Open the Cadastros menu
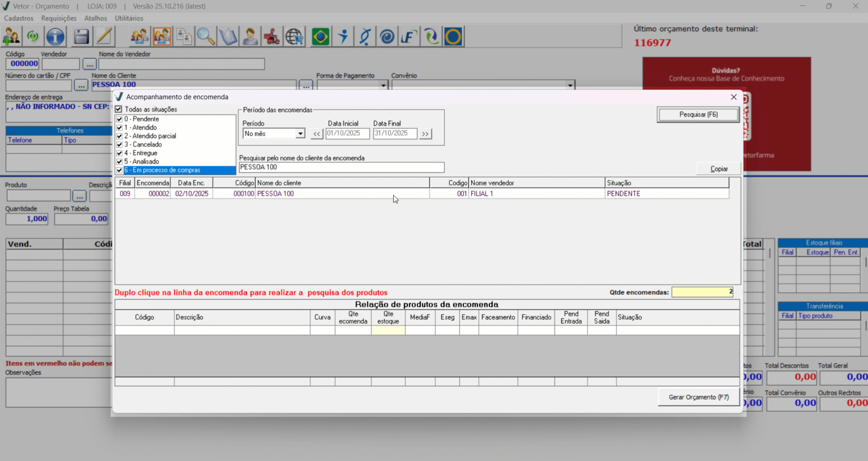The image size is (868, 461). coord(19,18)
